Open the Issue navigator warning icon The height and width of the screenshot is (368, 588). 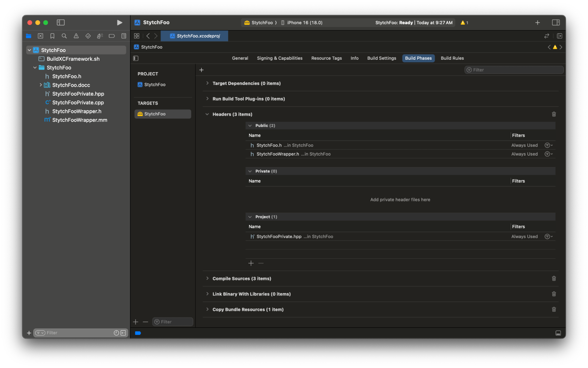pyautogui.click(x=76, y=36)
